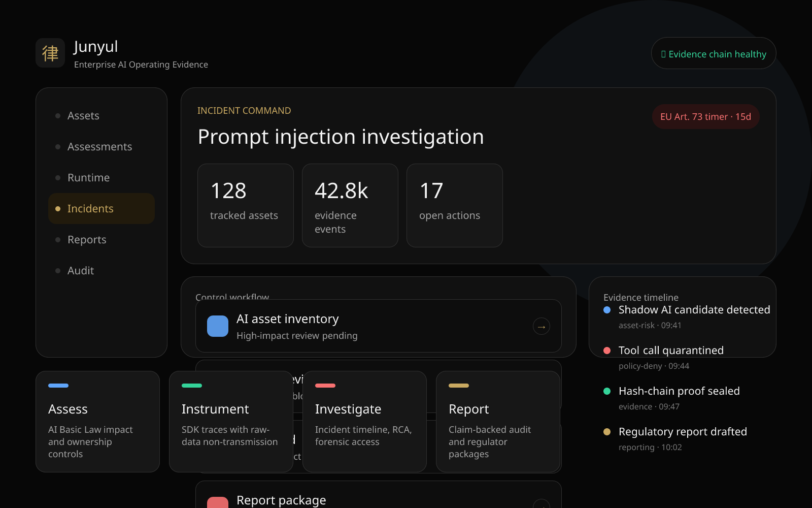Click the EU Art. 73 timer badge

(705, 117)
